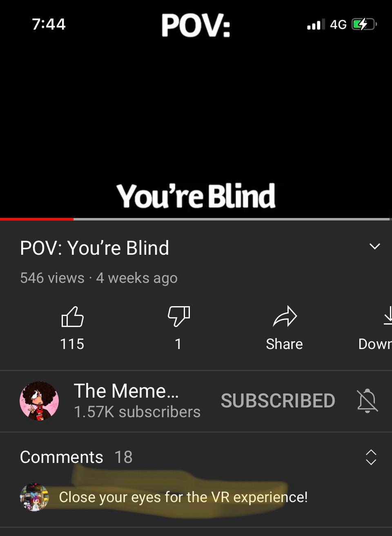Expand the Comments section arrows
Image resolution: width=392 pixels, height=536 pixels.
(371, 457)
